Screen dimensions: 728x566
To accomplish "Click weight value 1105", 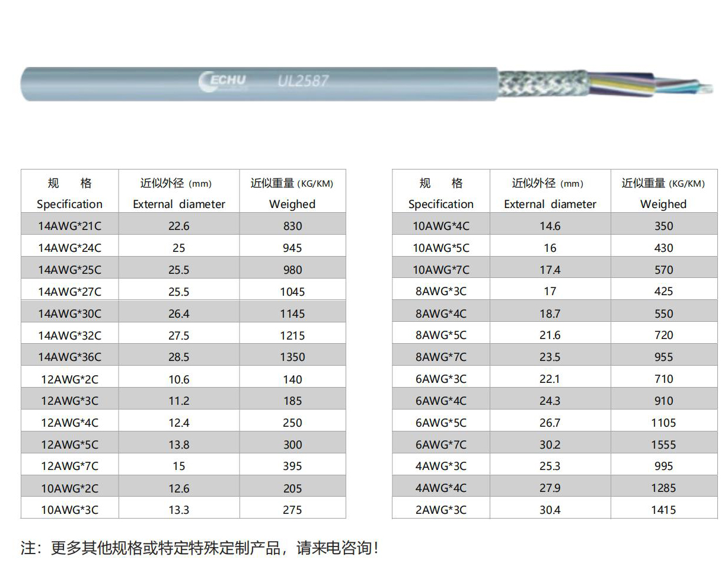I will pos(664,423).
